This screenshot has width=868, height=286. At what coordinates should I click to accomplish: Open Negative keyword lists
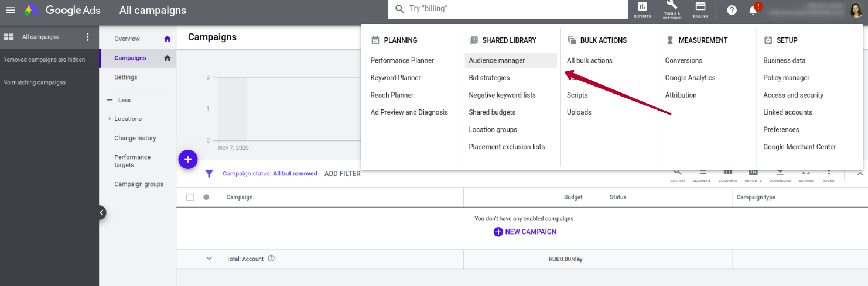[x=502, y=95]
